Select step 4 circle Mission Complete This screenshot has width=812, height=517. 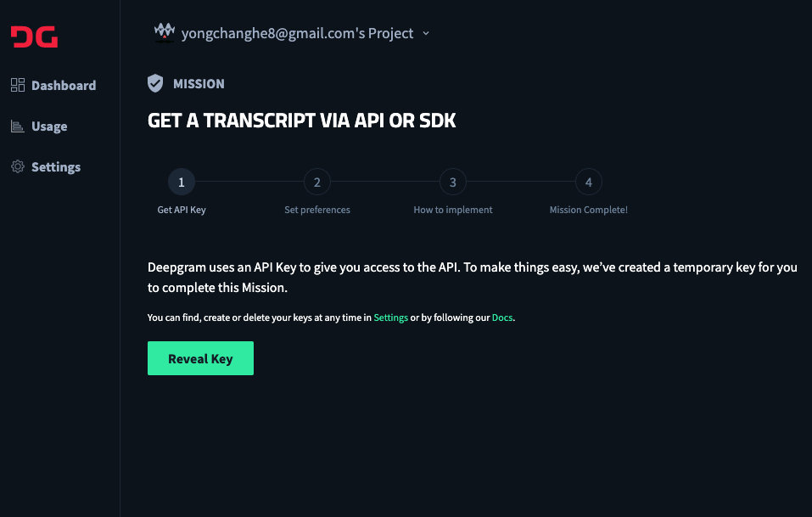(589, 182)
